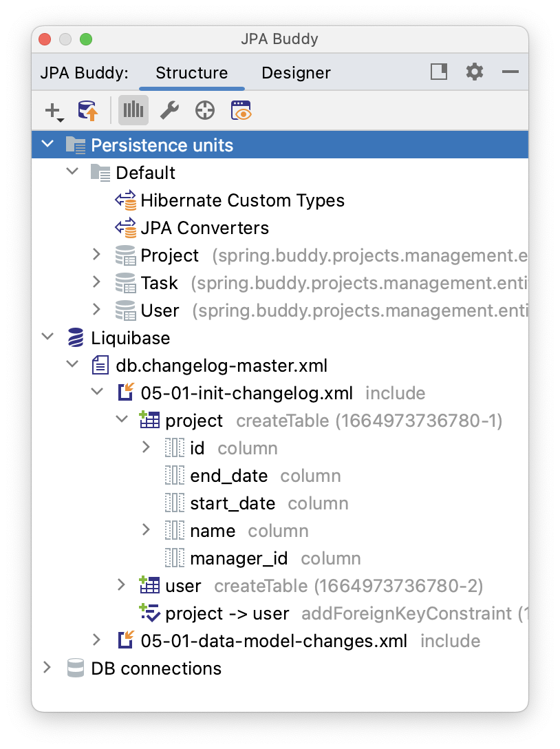Collapse the Default persistence unit
Viewport: 560px width, 749px height.
(x=72, y=171)
